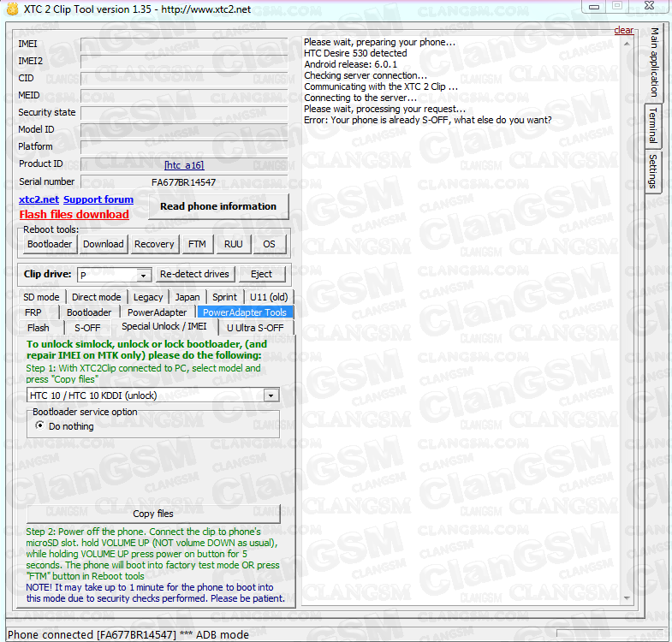Open the Flash tab
This screenshot has height=642, width=672.
pyautogui.click(x=39, y=328)
